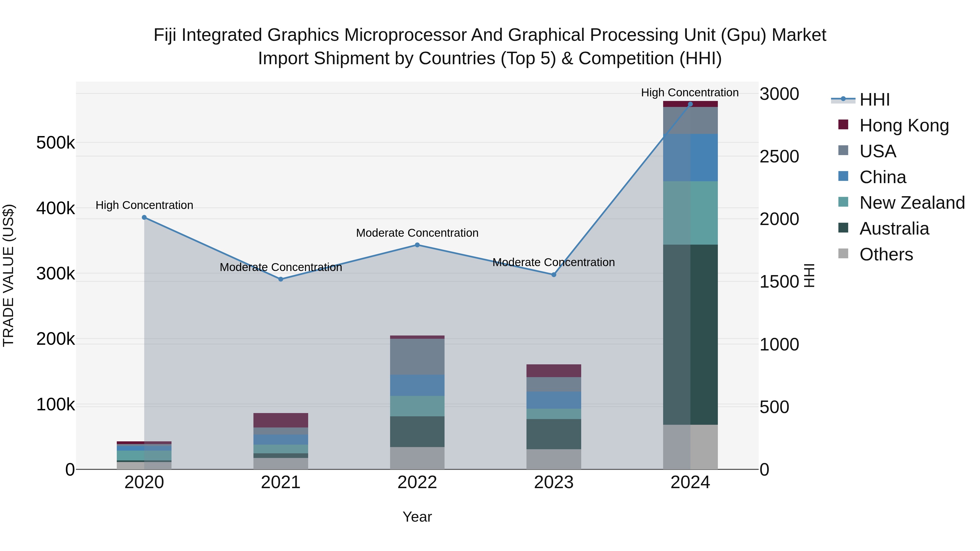
Task: Select the 2022 HHI data point
Action: point(417,245)
